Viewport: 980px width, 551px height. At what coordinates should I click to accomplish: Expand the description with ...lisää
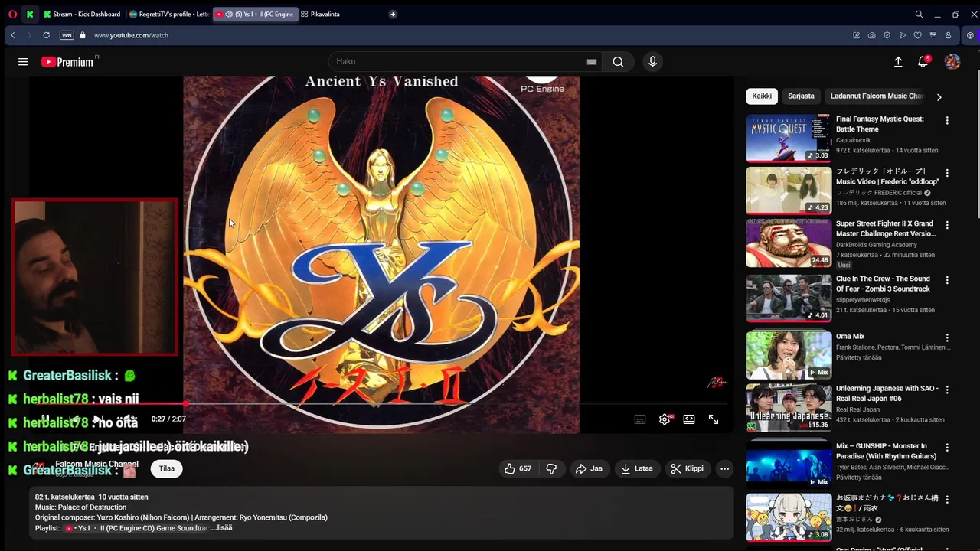tap(222, 528)
